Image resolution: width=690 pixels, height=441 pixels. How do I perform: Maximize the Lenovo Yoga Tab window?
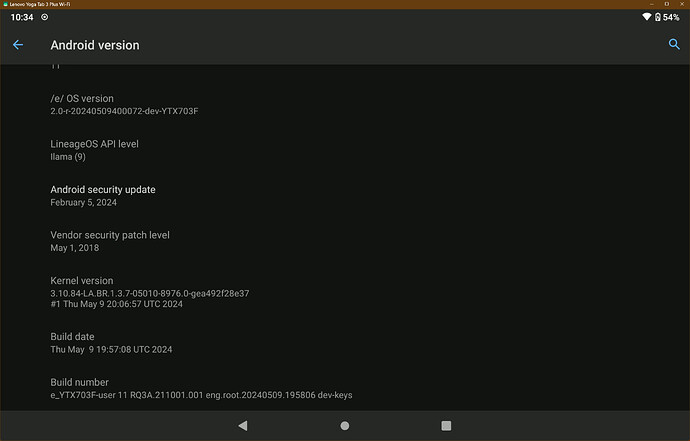(x=667, y=4)
